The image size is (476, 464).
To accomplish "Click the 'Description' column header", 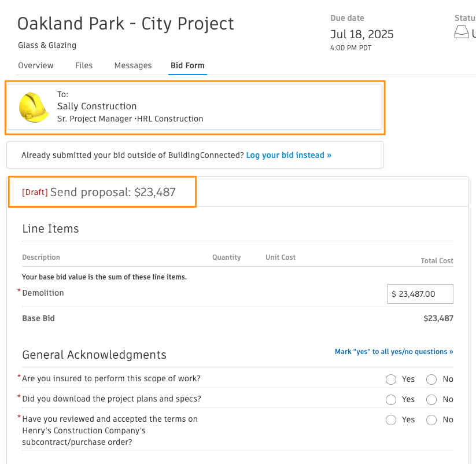I will click(41, 257).
